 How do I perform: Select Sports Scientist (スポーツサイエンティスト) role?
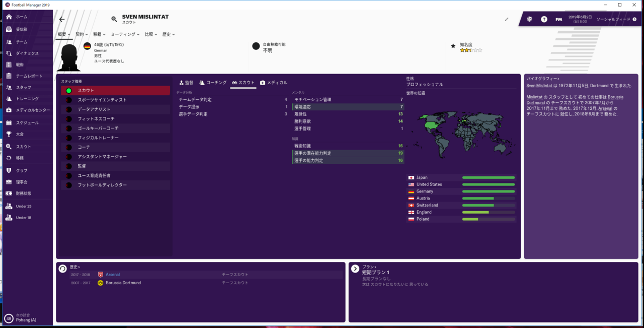click(116, 100)
